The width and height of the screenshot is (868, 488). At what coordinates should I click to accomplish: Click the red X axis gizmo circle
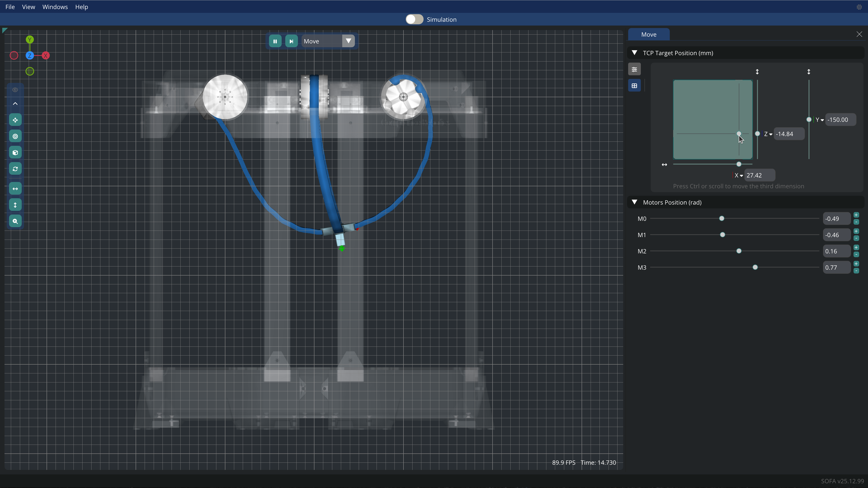(x=46, y=56)
